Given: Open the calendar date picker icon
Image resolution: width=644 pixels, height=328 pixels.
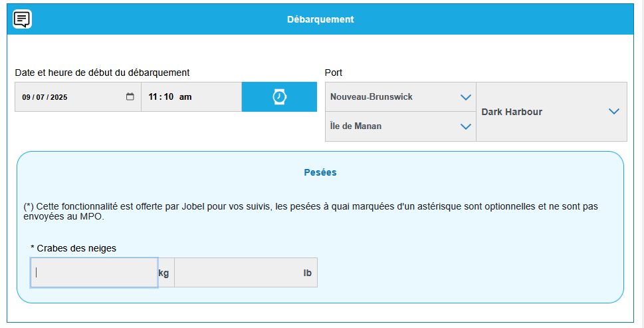Looking at the screenshot, I should click(x=130, y=96).
